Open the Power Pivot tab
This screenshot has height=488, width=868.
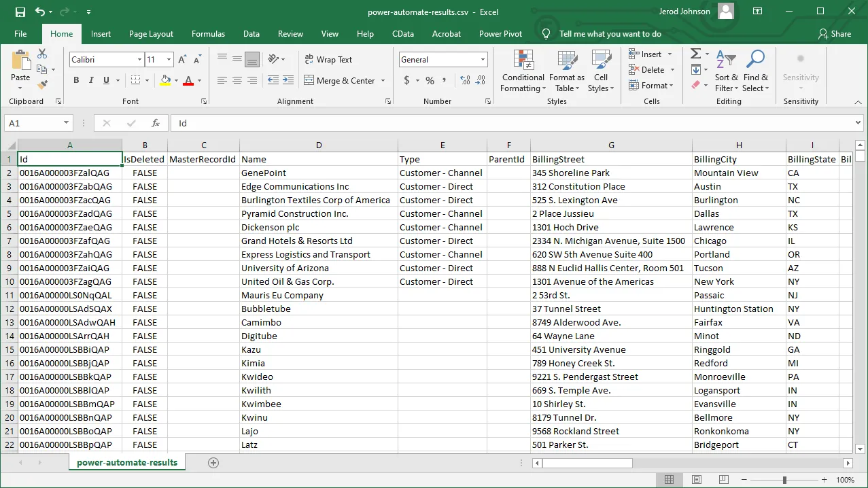(500, 33)
